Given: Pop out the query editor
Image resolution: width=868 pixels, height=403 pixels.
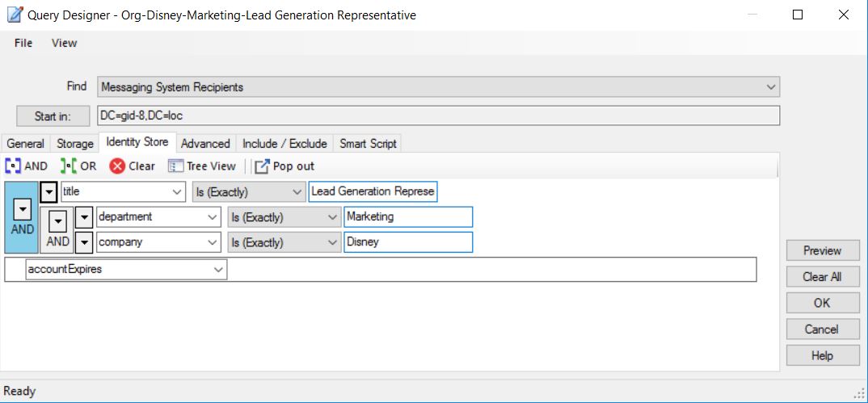Looking at the screenshot, I should coord(284,166).
